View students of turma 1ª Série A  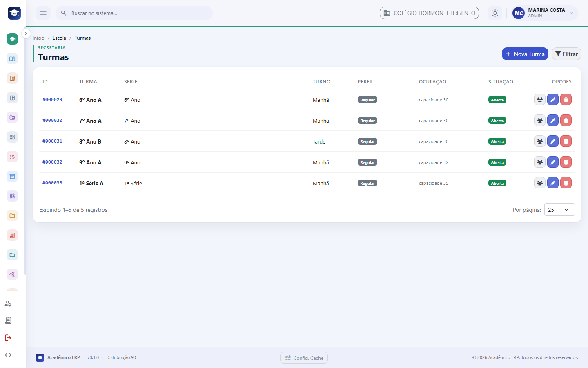540,183
